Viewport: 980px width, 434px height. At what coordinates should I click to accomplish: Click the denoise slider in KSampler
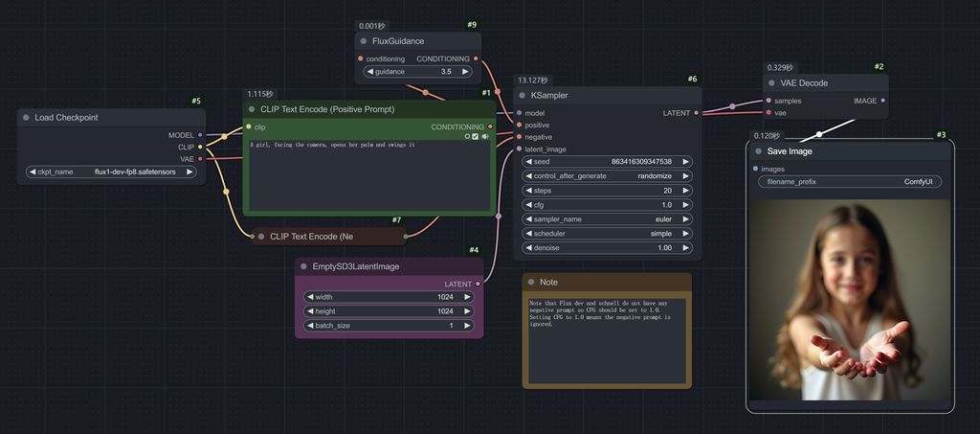pos(608,248)
